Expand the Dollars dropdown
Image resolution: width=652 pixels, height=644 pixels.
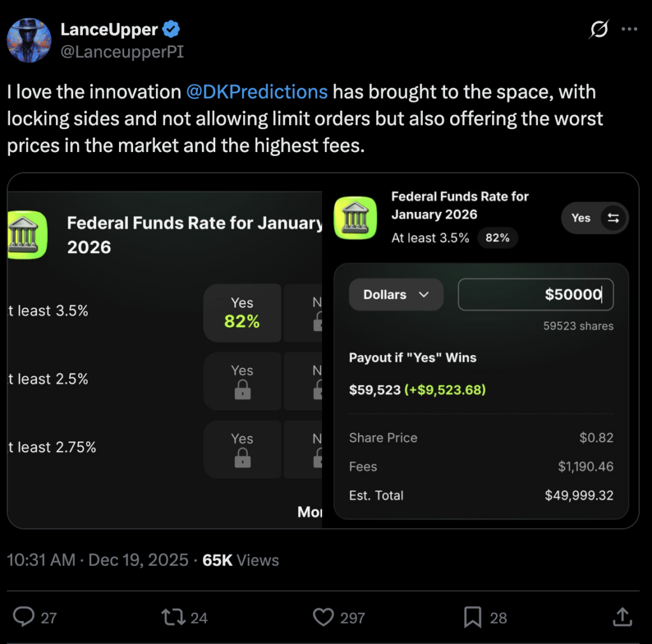[x=395, y=295]
